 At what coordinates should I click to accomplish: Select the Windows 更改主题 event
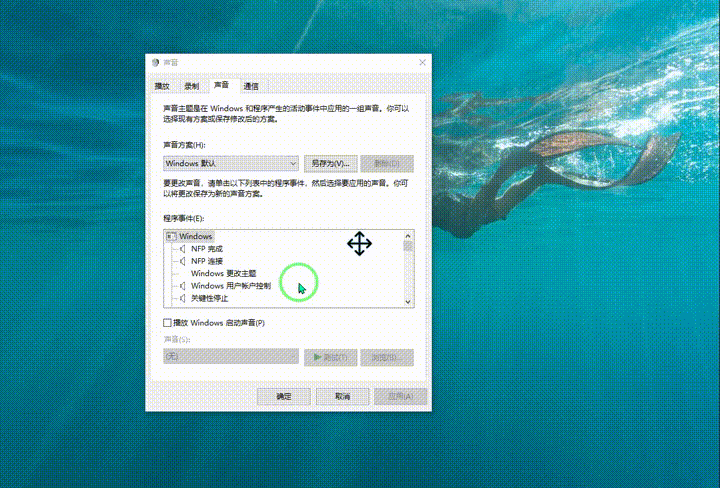(224, 274)
